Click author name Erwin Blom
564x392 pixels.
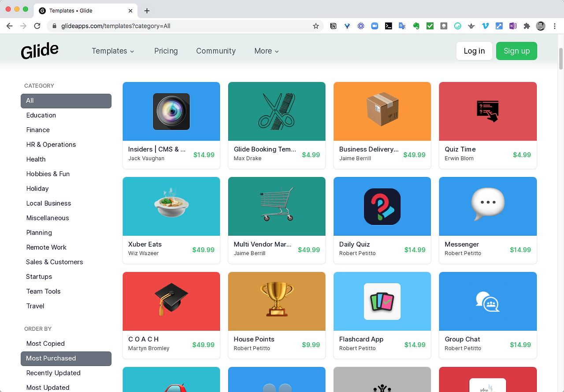click(459, 159)
